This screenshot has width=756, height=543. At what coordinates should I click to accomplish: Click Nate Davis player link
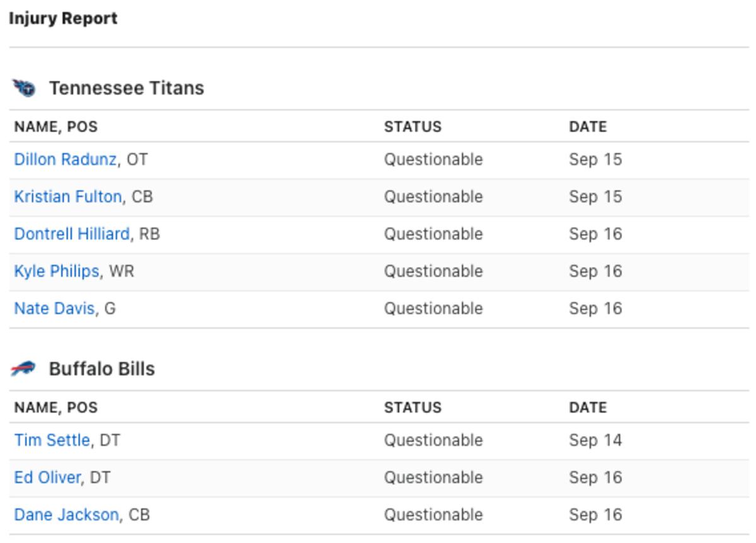coord(54,308)
